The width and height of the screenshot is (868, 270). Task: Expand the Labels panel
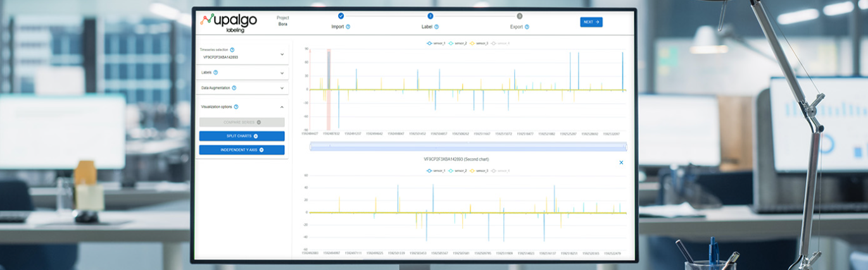(282, 73)
